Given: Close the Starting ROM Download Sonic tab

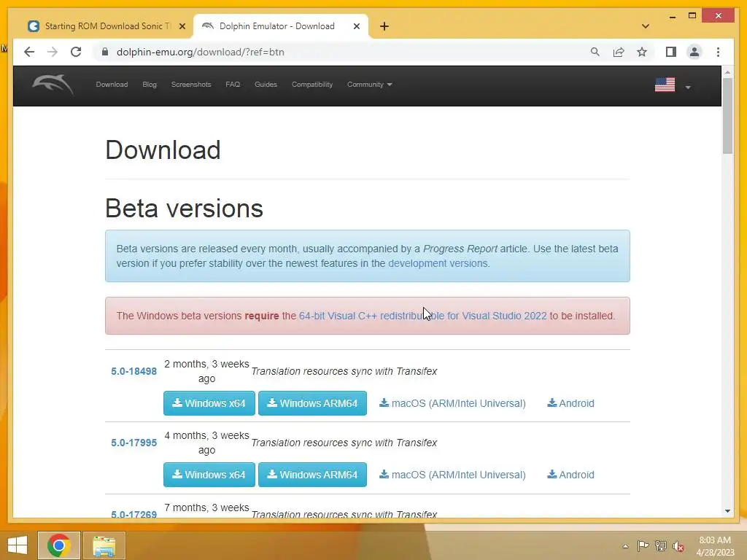Looking at the screenshot, I should point(182,26).
